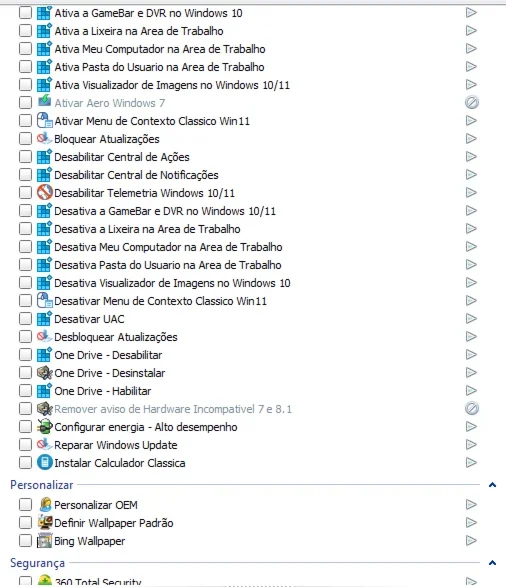This screenshot has width=506, height=587.
Task: Run Bloquear Atualizações with its play arrow
Action: (471, 139)
